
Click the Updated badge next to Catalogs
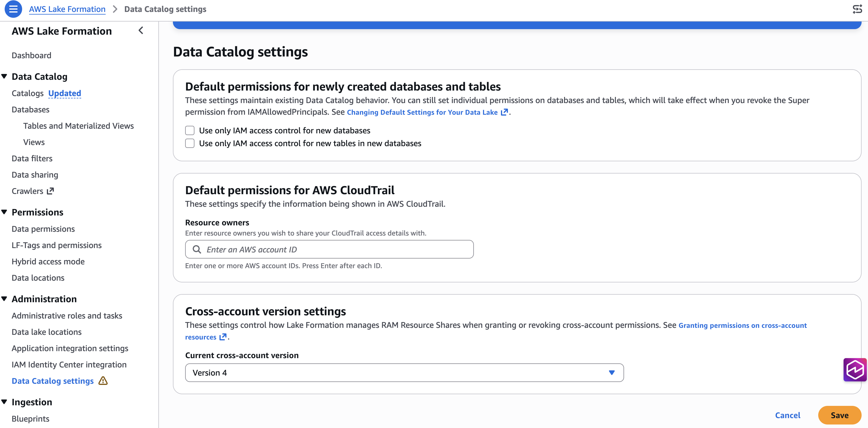64,93
